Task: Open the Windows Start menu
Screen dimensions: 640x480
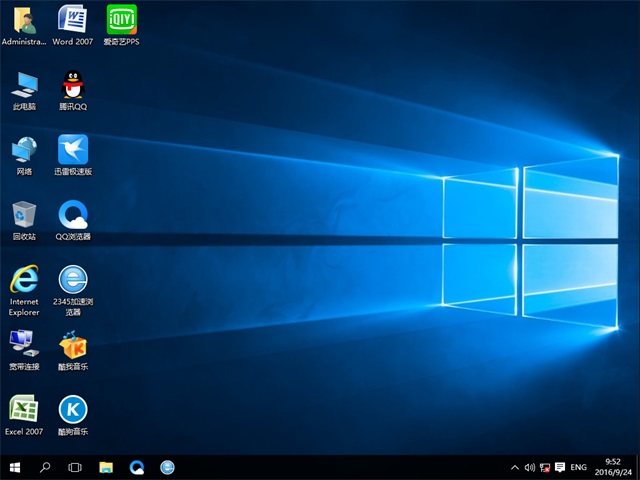Action: tap(15, 467)
